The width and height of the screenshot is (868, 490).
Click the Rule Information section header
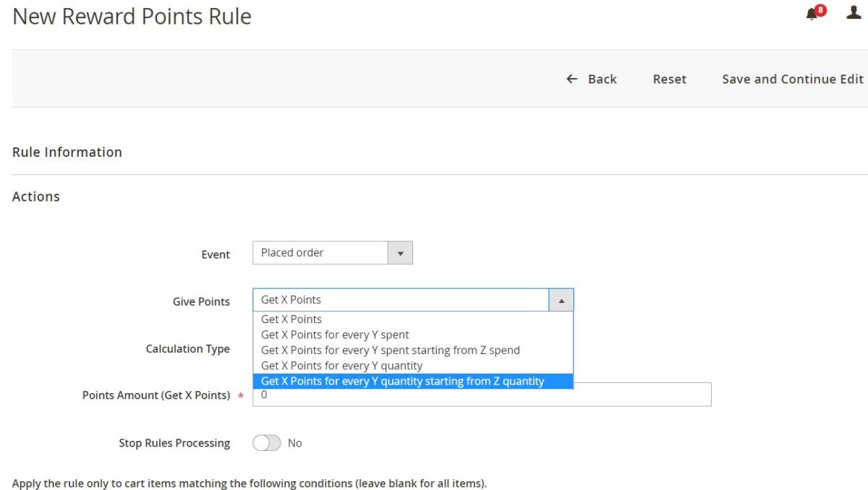pyautogui.click(x=67, y=152)
